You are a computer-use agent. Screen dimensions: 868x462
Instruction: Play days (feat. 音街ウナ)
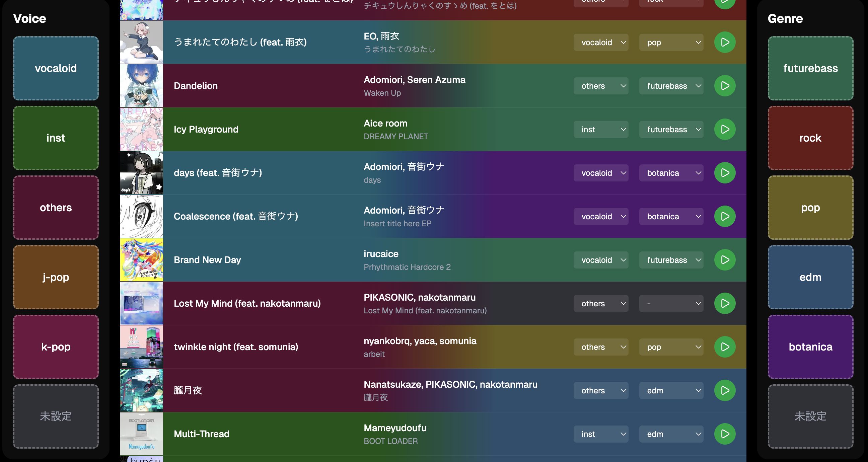click(724, 172)
